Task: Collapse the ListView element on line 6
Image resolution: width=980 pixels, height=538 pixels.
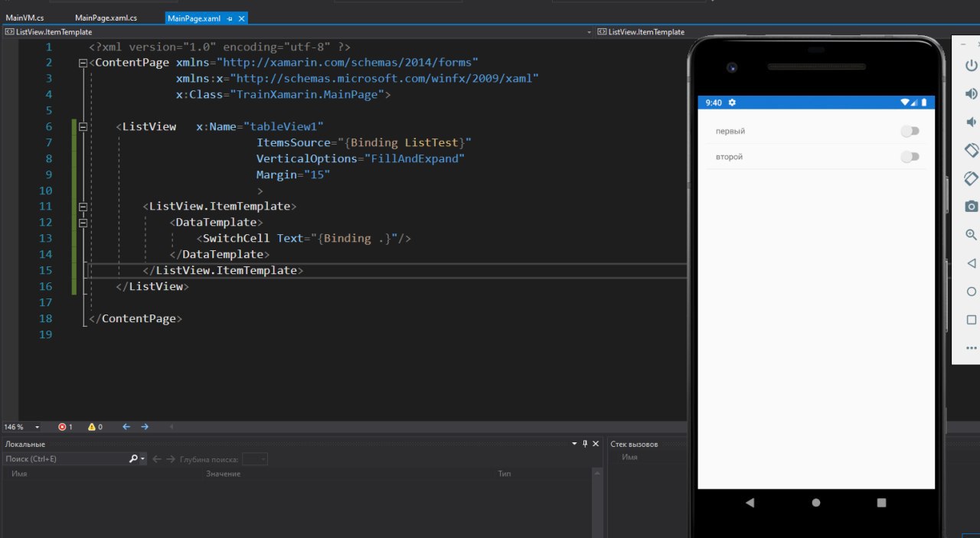Action: [83, 127]
